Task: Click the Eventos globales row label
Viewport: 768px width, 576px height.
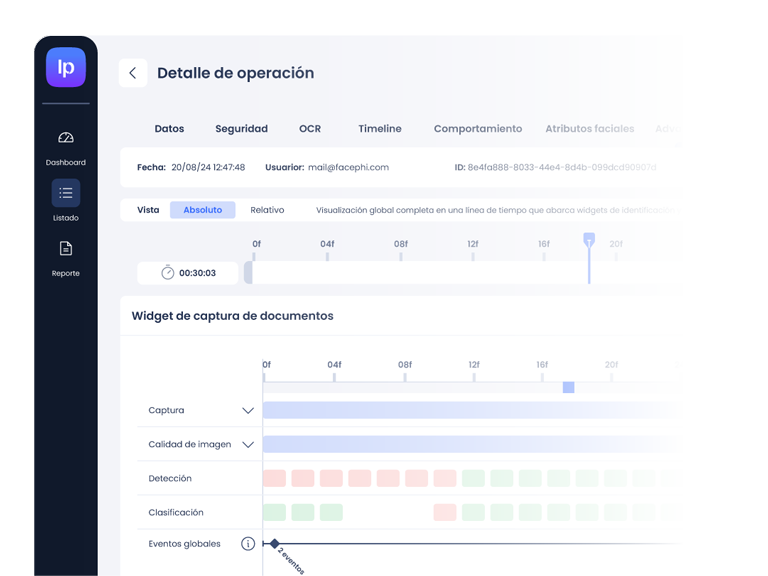Action: (x=184, y=544)
